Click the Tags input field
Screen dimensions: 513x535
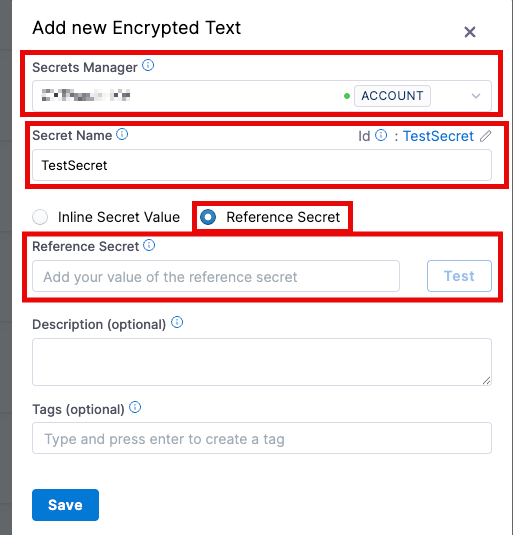(x=262, y=438)
